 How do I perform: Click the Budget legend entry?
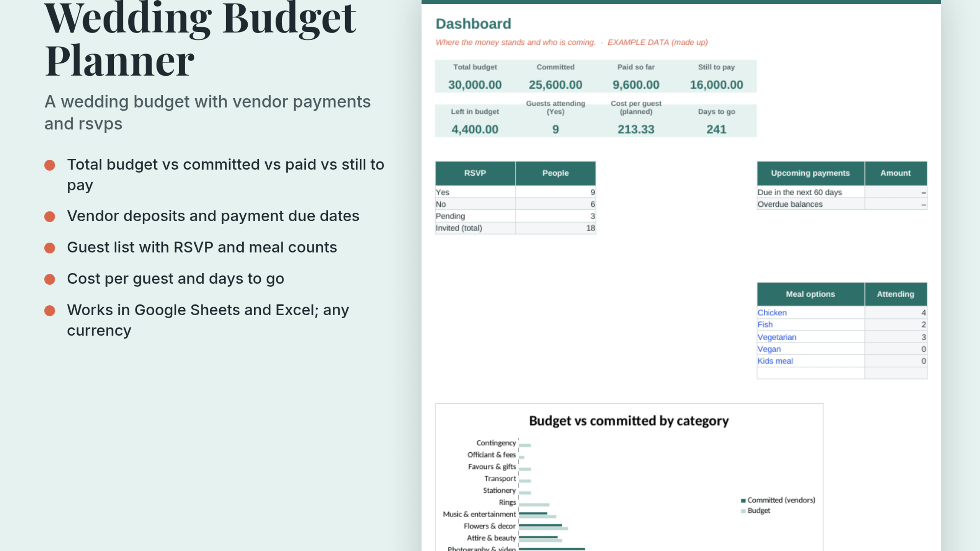pyautogui.click(x=755, y=510)
